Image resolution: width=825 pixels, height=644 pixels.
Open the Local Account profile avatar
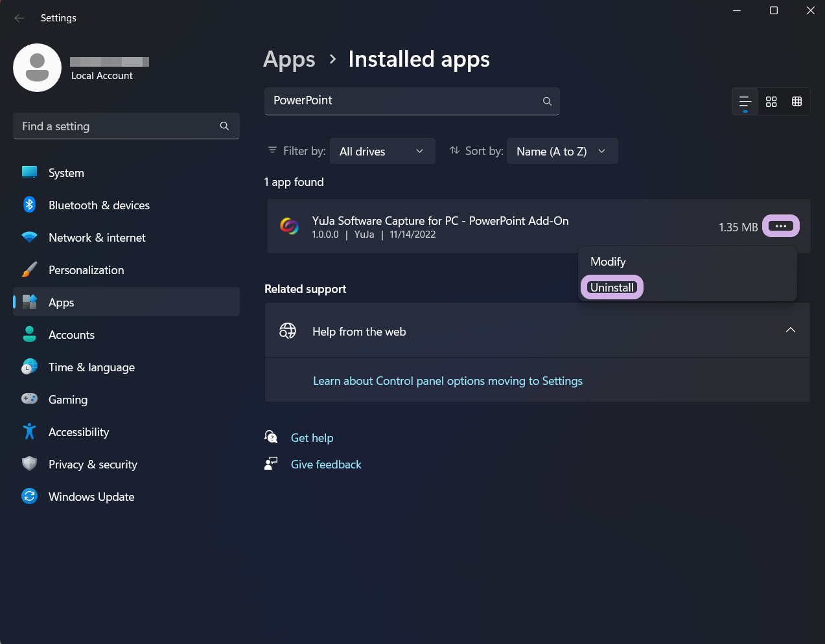point(38,68)
